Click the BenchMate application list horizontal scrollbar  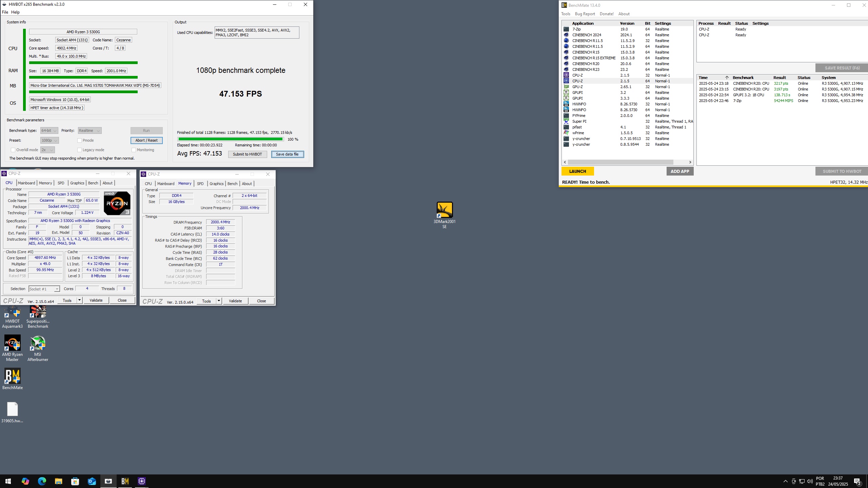point(620,162)
